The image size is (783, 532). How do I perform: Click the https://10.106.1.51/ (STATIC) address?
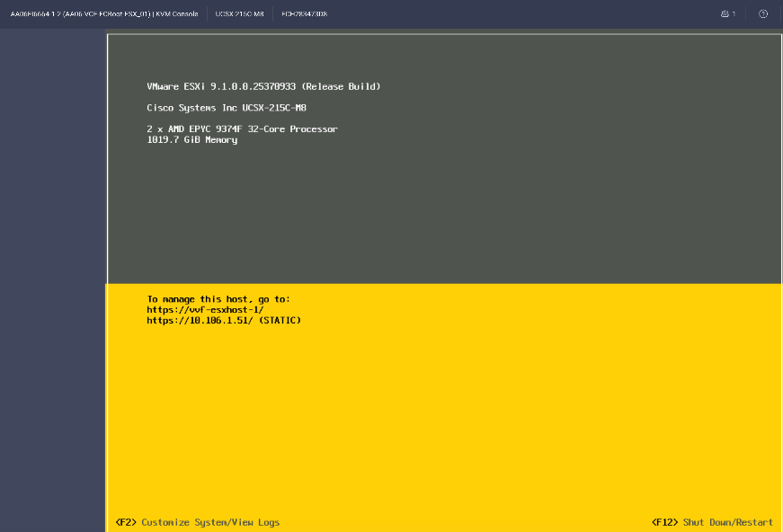224,321
